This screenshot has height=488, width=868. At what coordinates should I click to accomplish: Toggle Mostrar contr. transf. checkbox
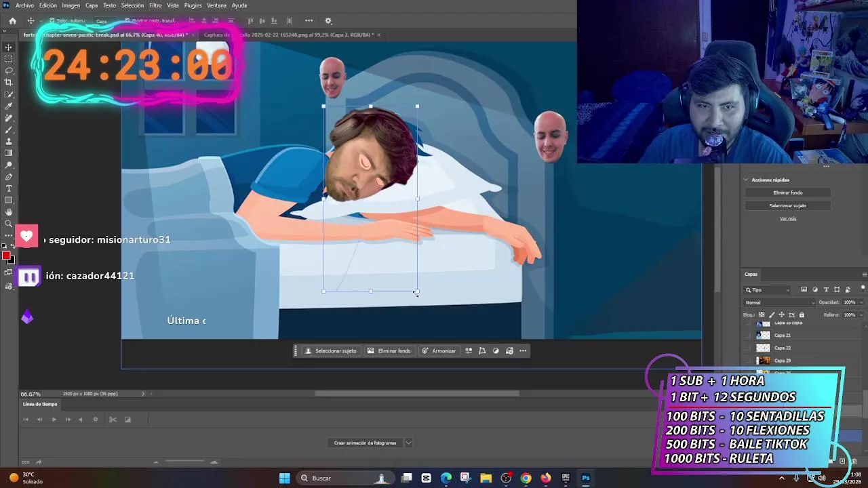[127, 21]
